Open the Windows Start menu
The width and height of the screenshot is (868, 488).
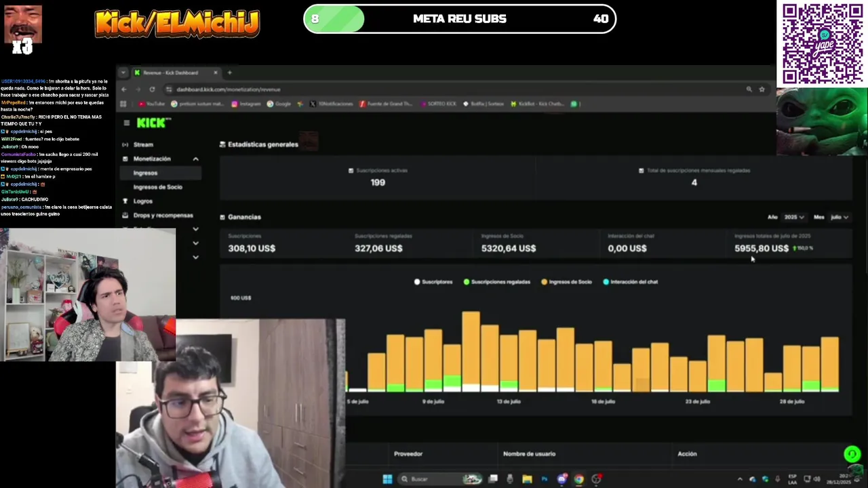tap(387, 479)
